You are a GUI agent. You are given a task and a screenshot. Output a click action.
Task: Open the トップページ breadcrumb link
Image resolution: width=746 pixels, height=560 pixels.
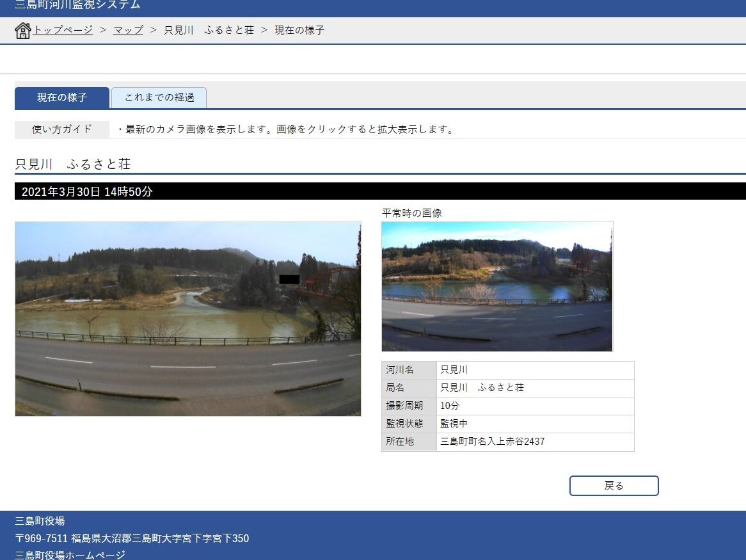tap(63, 30)
